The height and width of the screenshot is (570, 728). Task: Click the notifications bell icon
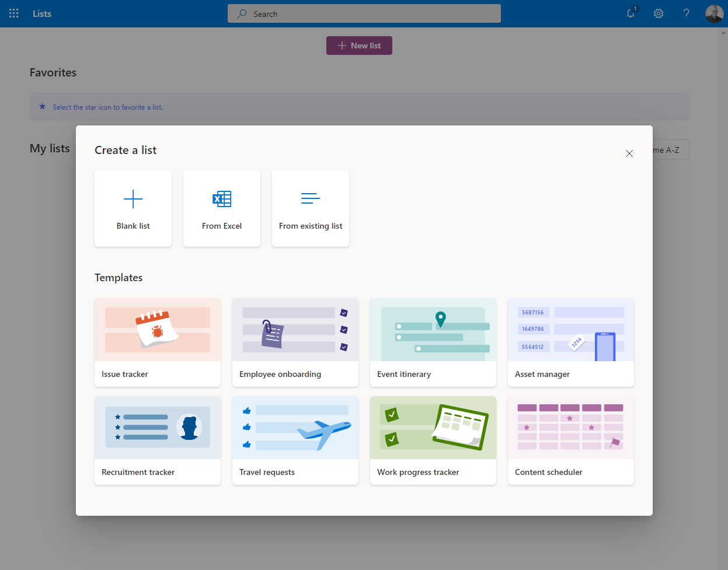click(x=631, y=13)
